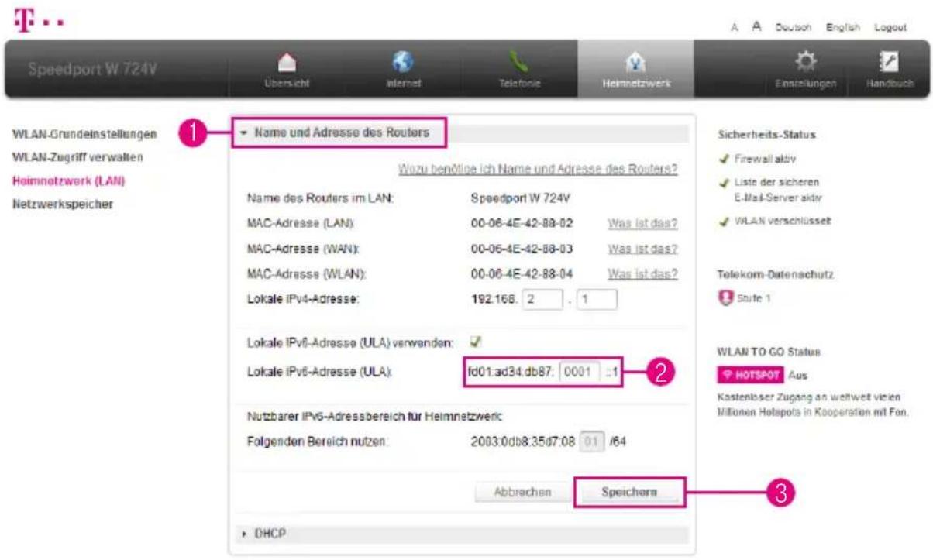Click the E-Mail-Server list checkmark icon
933x560 pixels.
[x=725, y=182]
